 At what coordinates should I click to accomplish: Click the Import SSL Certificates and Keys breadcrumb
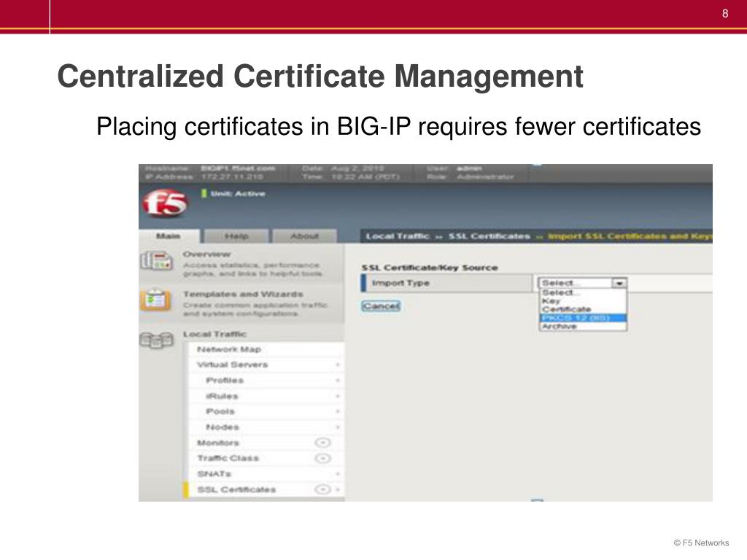click(630, 236)
